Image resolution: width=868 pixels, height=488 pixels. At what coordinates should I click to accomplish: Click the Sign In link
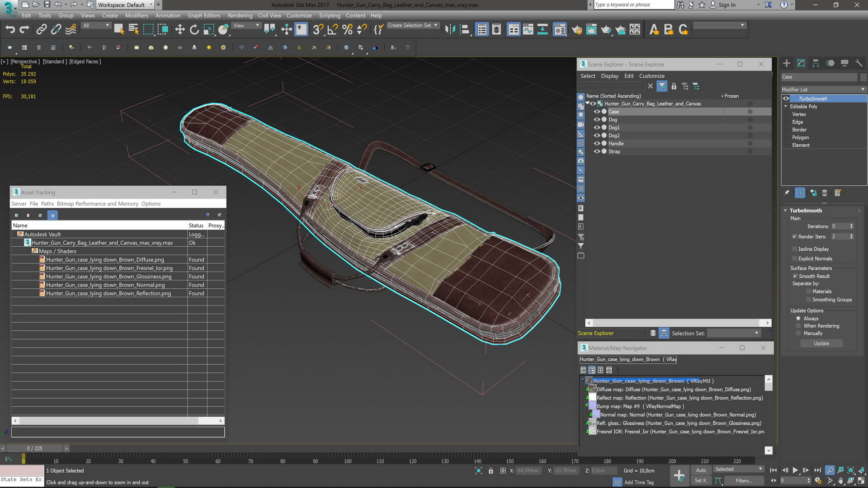727,5
